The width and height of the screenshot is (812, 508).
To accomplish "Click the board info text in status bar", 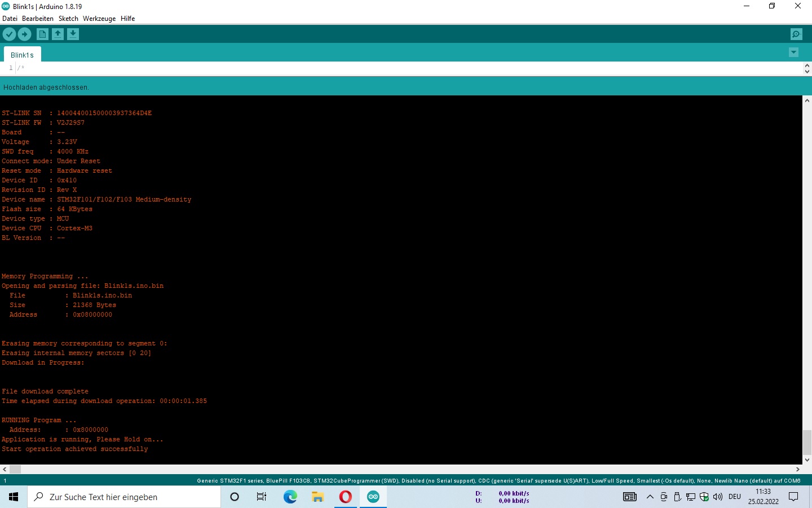I will point(498,481).
